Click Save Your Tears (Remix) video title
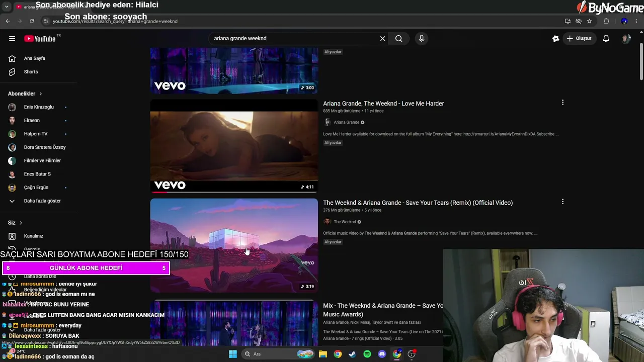The width and height of the screenshot is (644, 362). pos(418,203)
